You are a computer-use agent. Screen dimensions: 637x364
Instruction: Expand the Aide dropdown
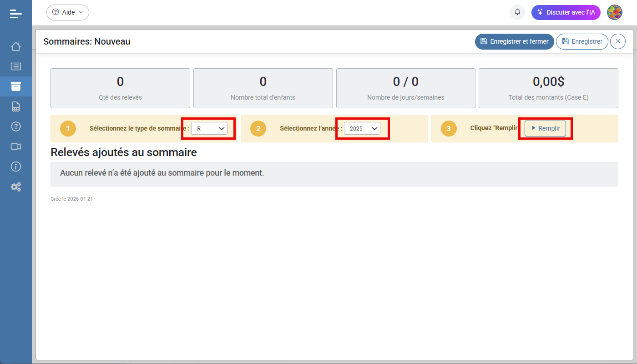[67, 12]
